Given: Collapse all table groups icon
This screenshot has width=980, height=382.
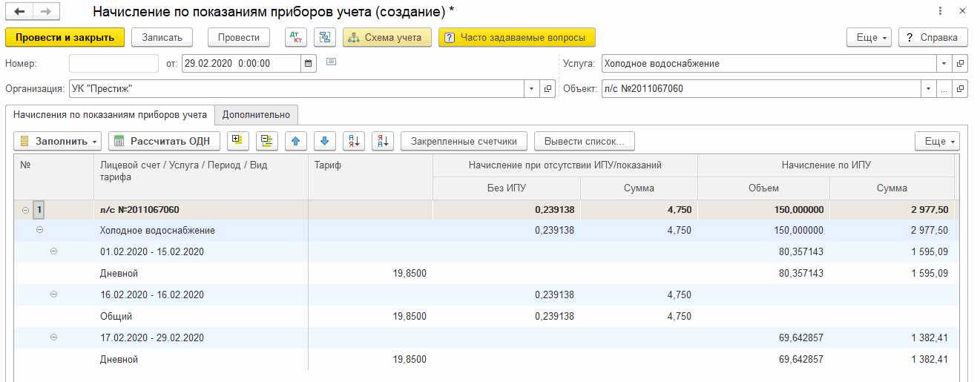Looking at the screenshot, I should [x=267, y=141].
